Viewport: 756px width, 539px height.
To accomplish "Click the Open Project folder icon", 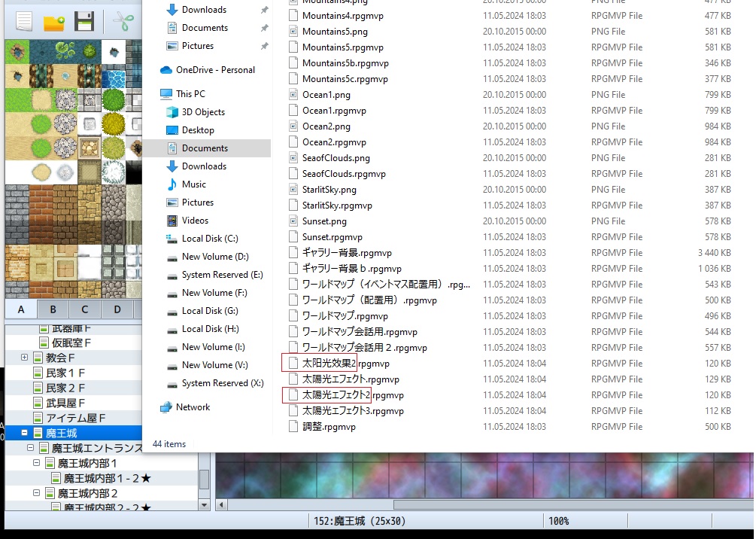I will (x=53, y=21).
